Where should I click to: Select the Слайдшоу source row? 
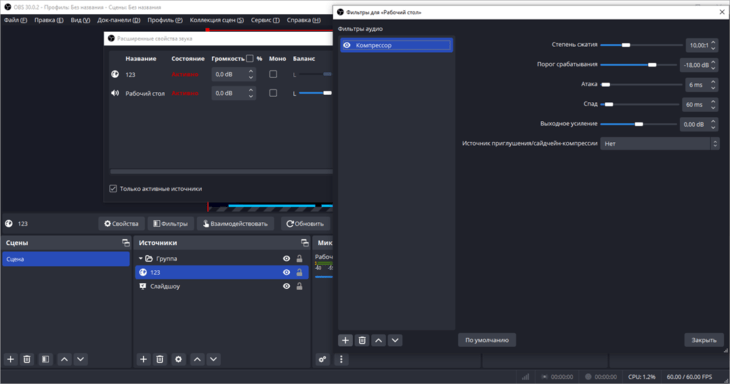point(222,286)
